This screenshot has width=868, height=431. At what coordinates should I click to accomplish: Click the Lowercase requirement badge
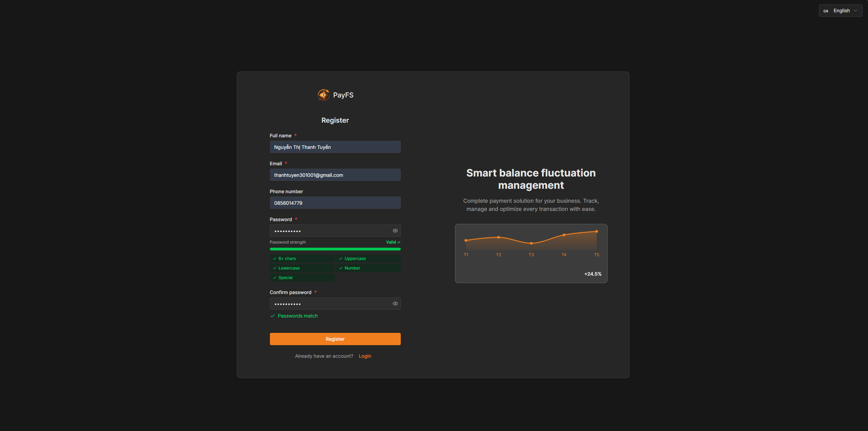click(302, 268)
